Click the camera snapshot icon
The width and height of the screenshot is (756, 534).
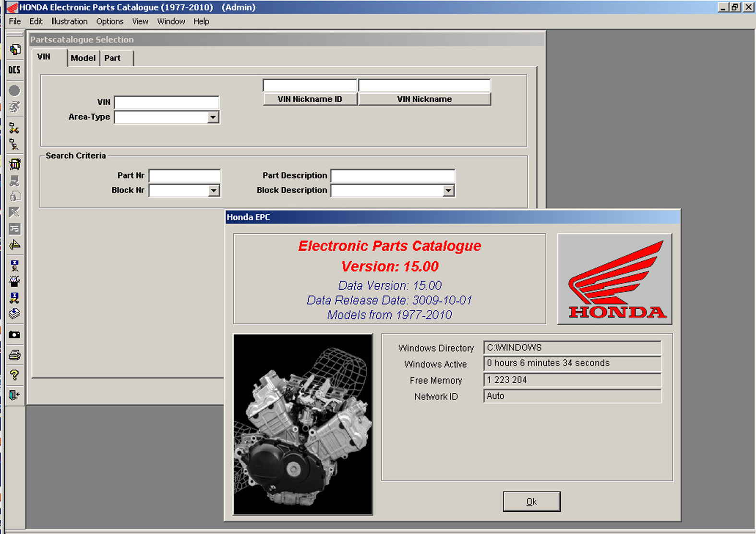point(14,335)
